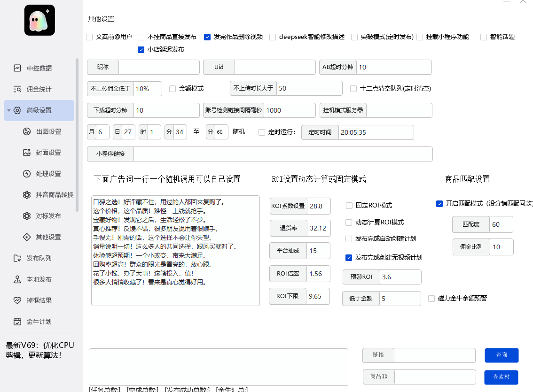Enable 挂载小程序功能 checkbox

pyautogui.click(x=420, y=37)
